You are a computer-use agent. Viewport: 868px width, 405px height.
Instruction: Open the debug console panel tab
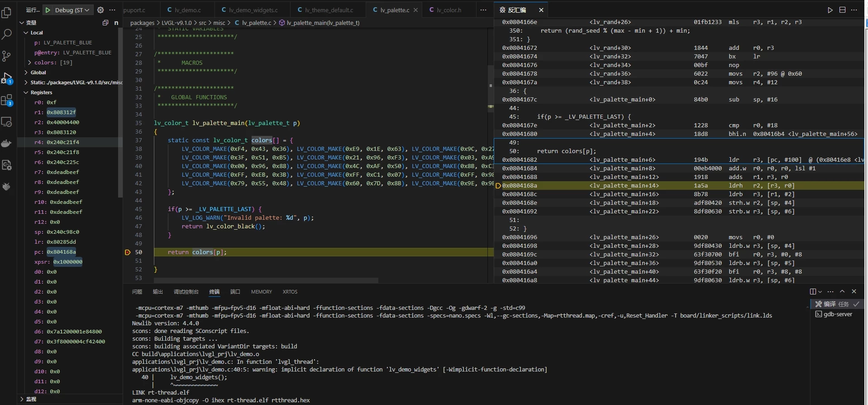186,292
